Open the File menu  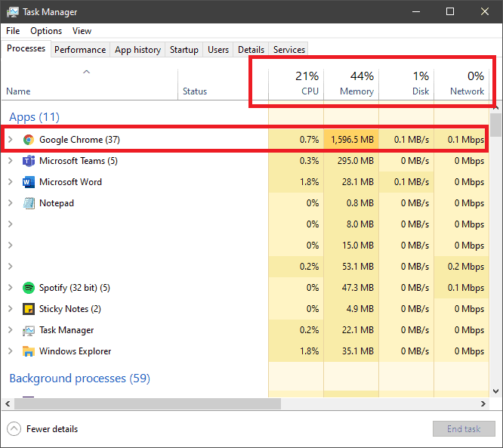coord(13,31)
